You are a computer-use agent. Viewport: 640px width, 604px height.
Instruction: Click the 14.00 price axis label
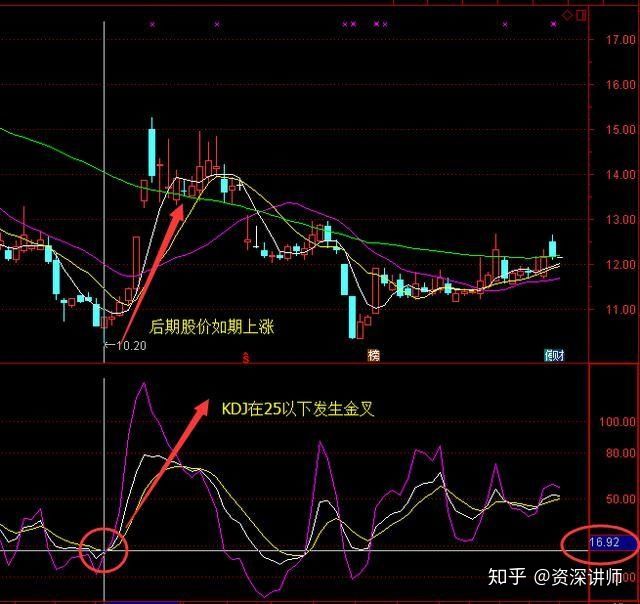point(621,174)
